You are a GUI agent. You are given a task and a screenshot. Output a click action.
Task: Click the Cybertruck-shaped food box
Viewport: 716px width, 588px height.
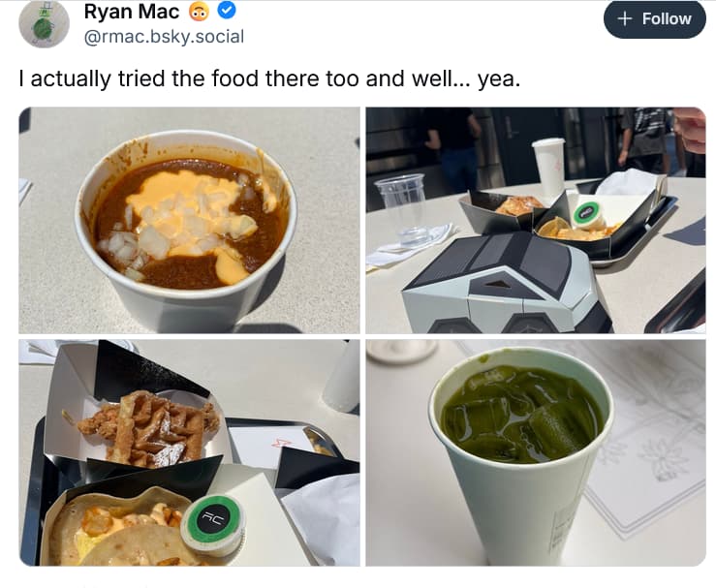pyautogui.click(x=507, y=284)
